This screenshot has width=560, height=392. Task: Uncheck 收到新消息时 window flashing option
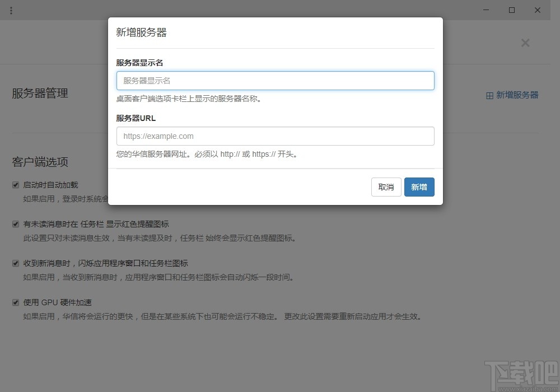coord(15,263)
